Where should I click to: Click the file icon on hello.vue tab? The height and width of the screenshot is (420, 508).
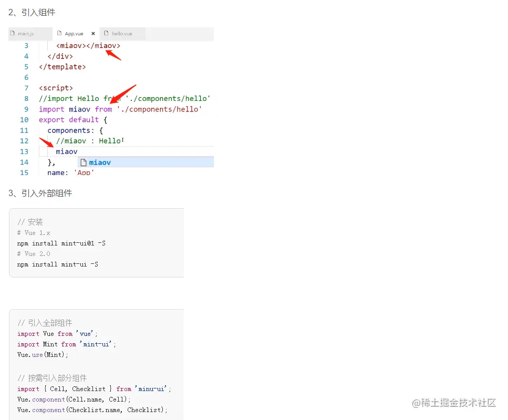coord(106,34)
